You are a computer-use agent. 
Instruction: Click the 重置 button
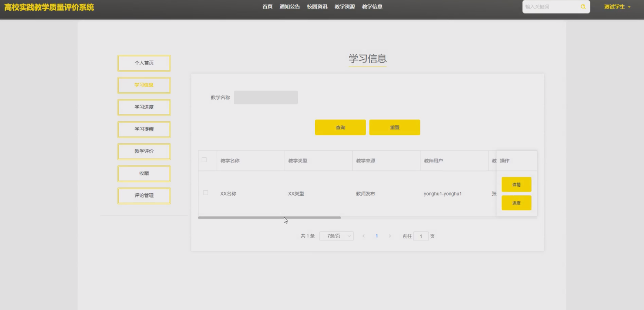394,127
